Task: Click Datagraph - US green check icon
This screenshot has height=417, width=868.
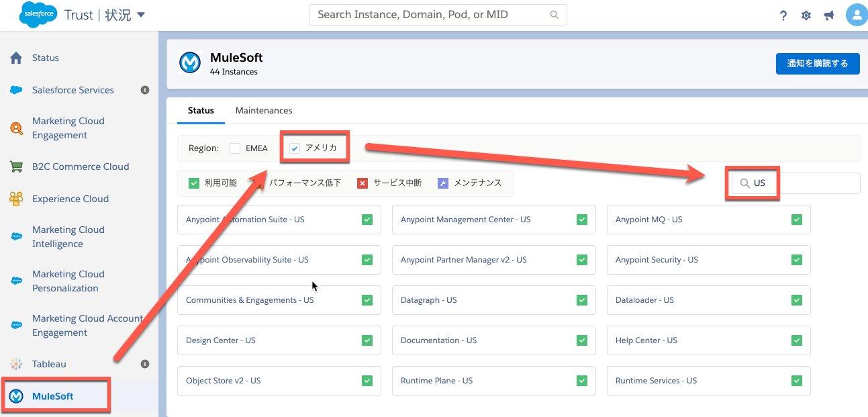Action: (582, 300)
